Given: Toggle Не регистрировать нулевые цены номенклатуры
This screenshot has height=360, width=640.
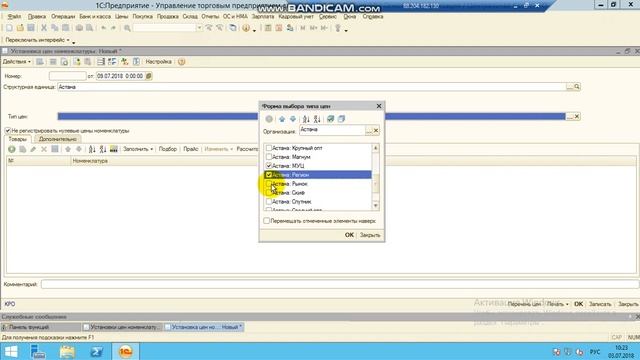Looking at the screenshot, I should pyautogui.click(x=8, y=131).
